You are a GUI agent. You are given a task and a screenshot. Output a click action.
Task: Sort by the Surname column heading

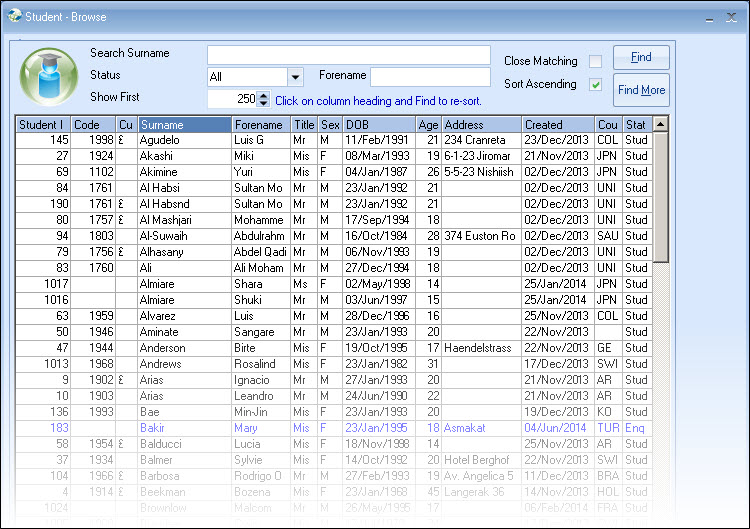(184, 125)
